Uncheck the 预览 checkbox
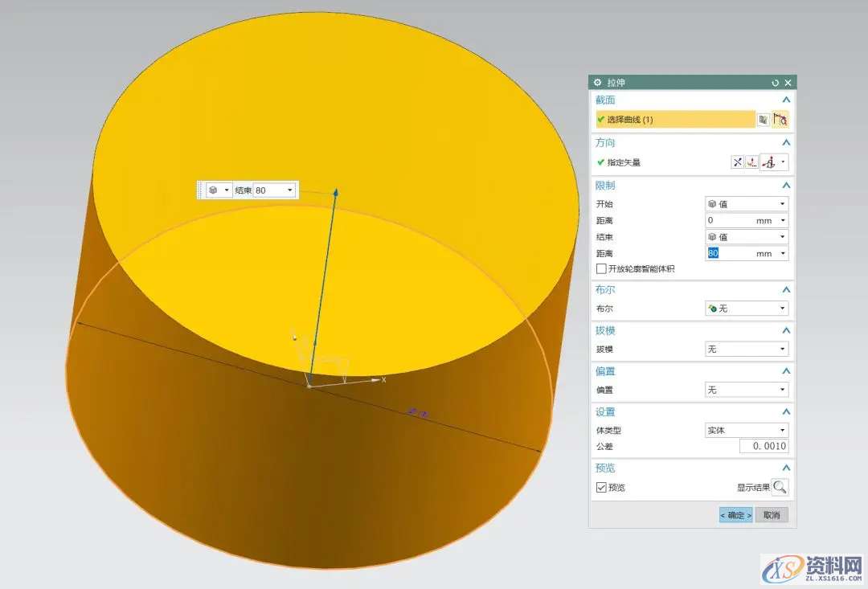868x589 pixels. (601, 487)
